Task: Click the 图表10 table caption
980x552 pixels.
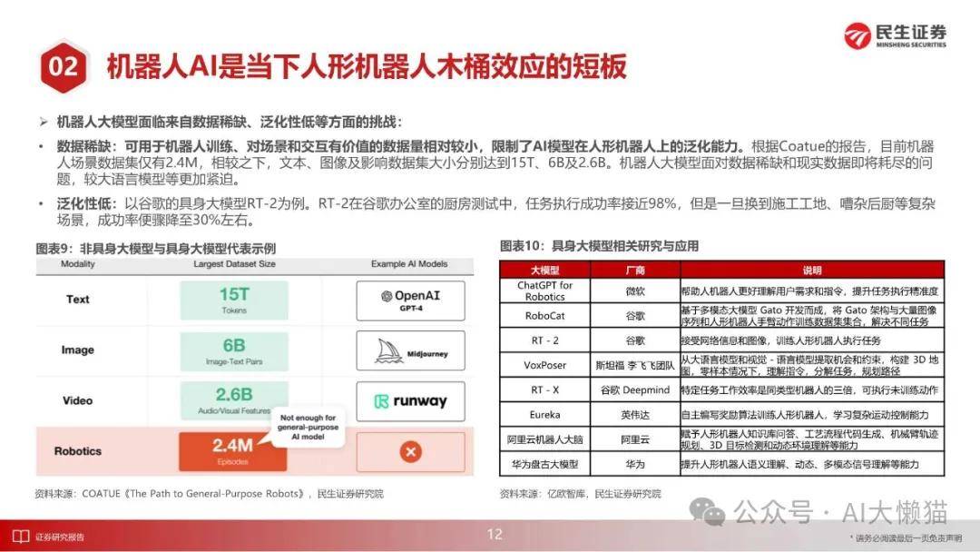Action: (x=599, y=246)
